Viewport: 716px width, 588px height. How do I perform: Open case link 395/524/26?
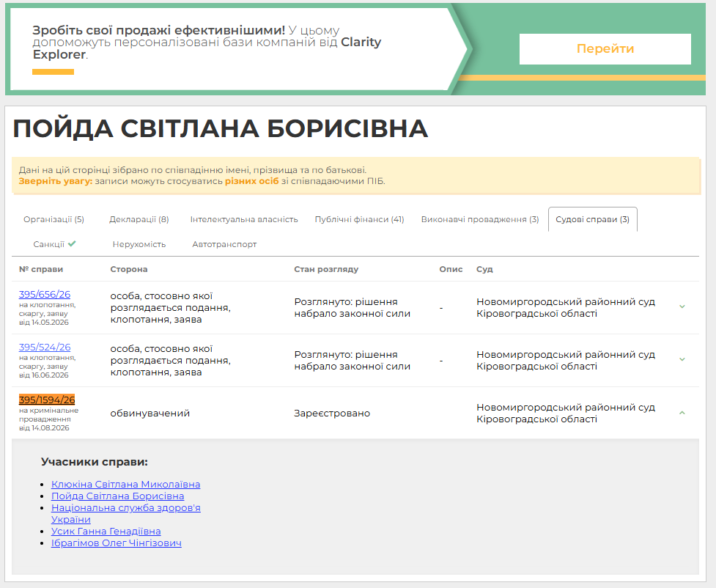(45, 348)
